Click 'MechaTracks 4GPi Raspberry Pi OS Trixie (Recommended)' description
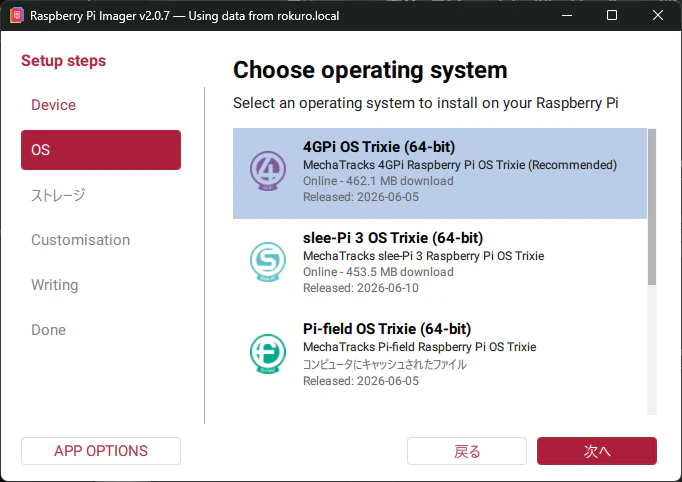The image size is (682, 482). [460, 165]
